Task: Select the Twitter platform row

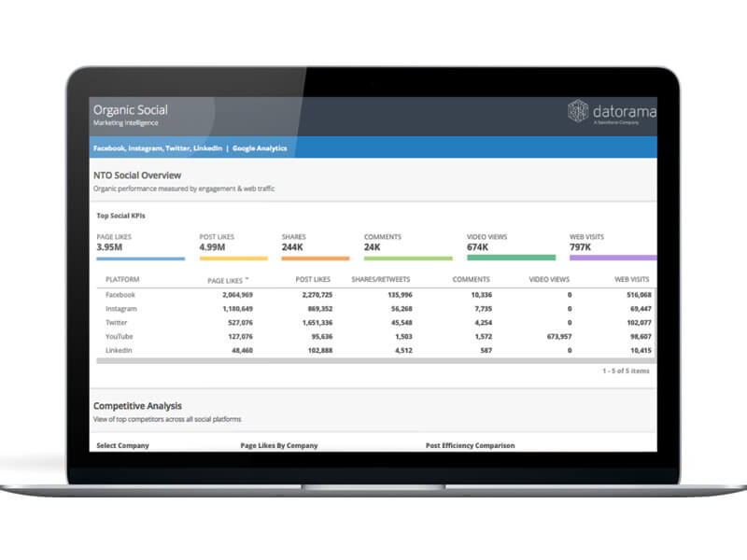Action: click(117, 322)
